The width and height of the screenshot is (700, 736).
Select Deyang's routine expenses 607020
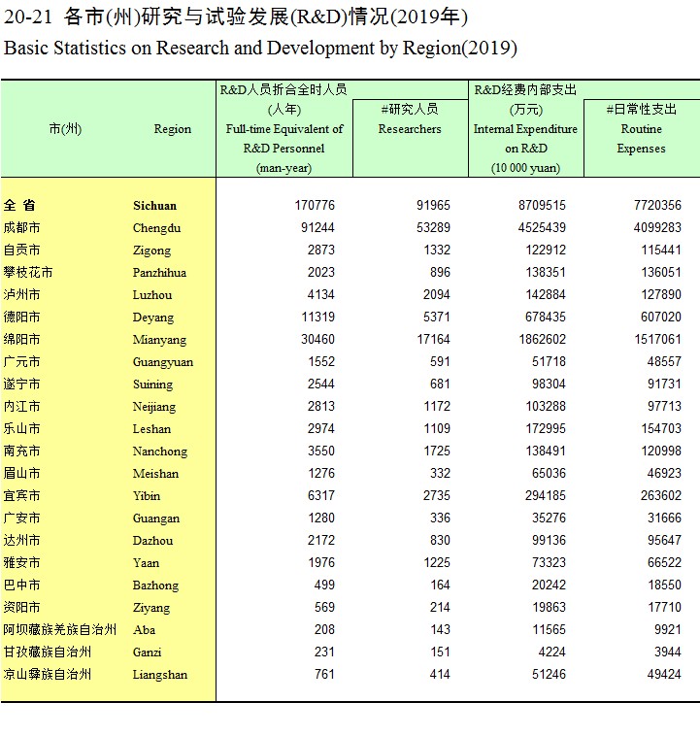coord(661,318)
